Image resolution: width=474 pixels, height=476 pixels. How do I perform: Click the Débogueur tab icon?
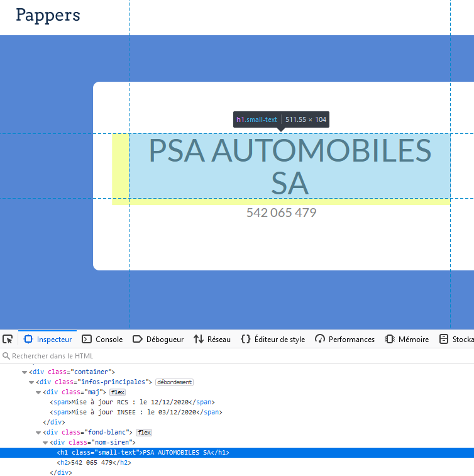[138, 339]
